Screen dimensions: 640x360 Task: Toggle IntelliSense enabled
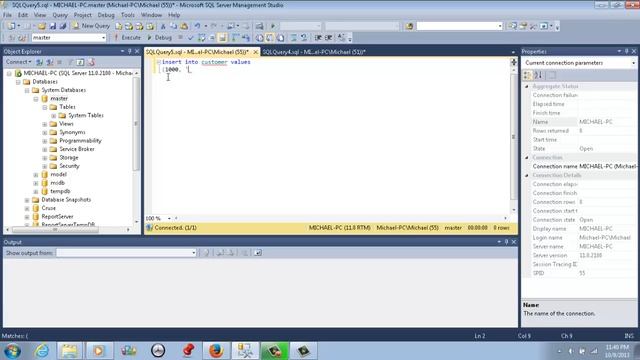tap(222, 38)
